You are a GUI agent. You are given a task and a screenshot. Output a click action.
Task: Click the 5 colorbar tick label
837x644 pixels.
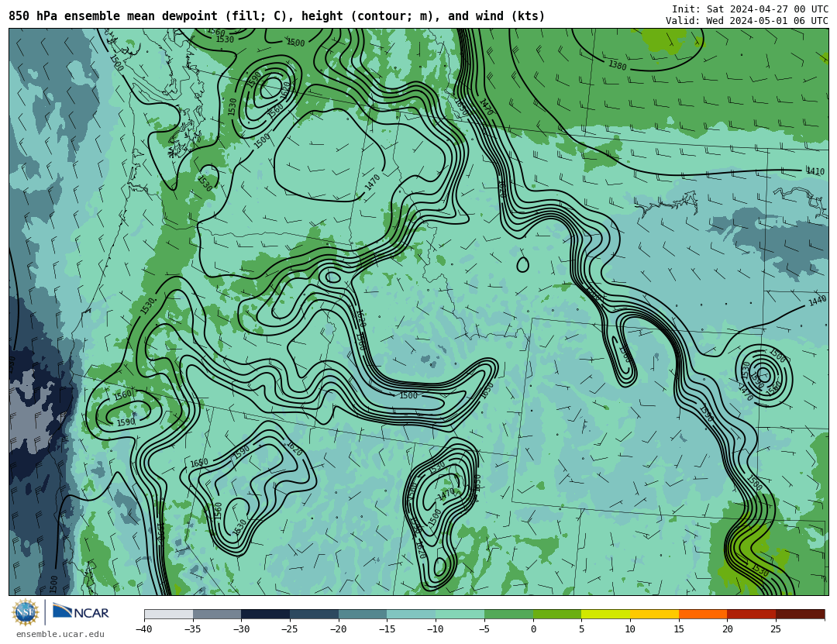click(582, 629)
